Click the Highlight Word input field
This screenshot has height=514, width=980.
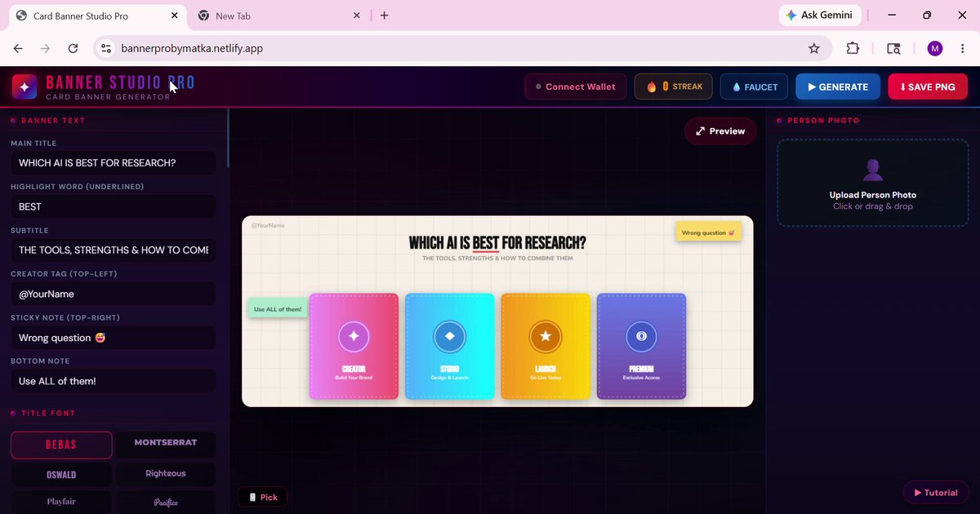coord(114,206)
